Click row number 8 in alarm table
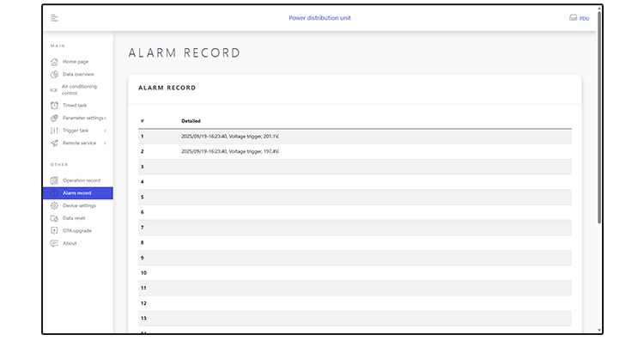The height and width of the screenshot is (341, 644). [142, 242]
